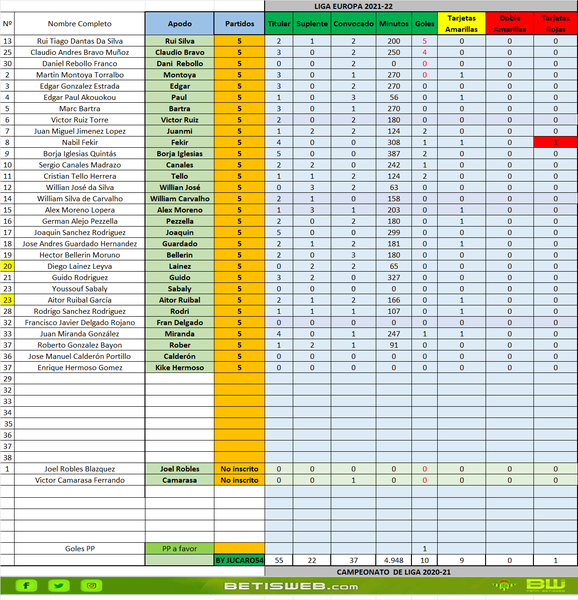578x600 pixels.
Task: Click the Twitter bird icon
Action: pyautogui.click(x=59, y=585)
